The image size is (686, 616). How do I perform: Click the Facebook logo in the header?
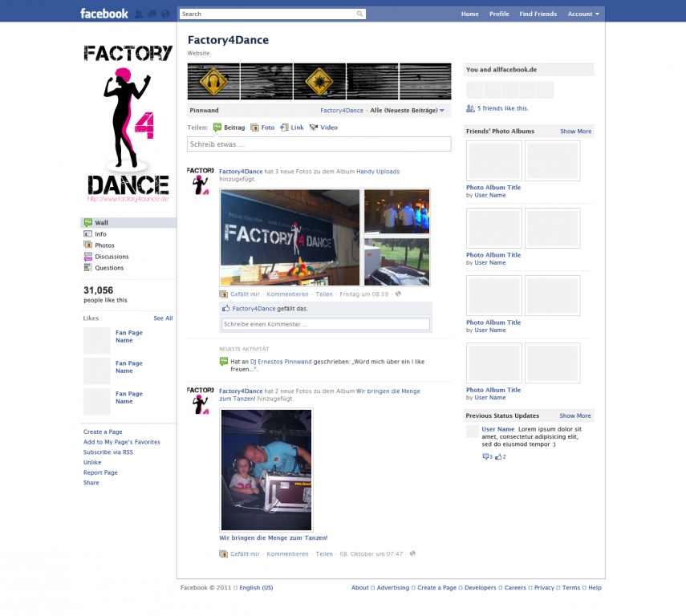point(104,14)
